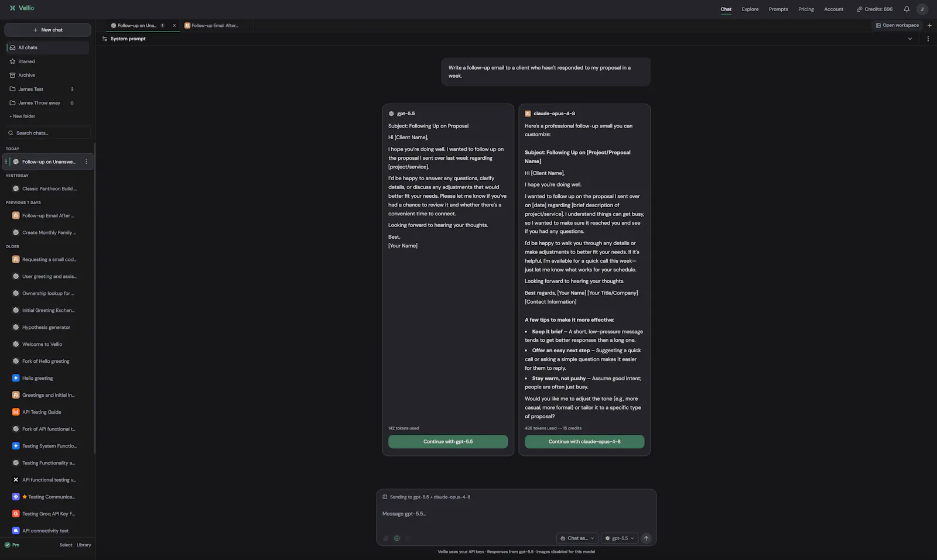This screenshot has height=560, width=937.
Task: Click the Groq icon of Testing Groq API Key
Action: [16, 514]
